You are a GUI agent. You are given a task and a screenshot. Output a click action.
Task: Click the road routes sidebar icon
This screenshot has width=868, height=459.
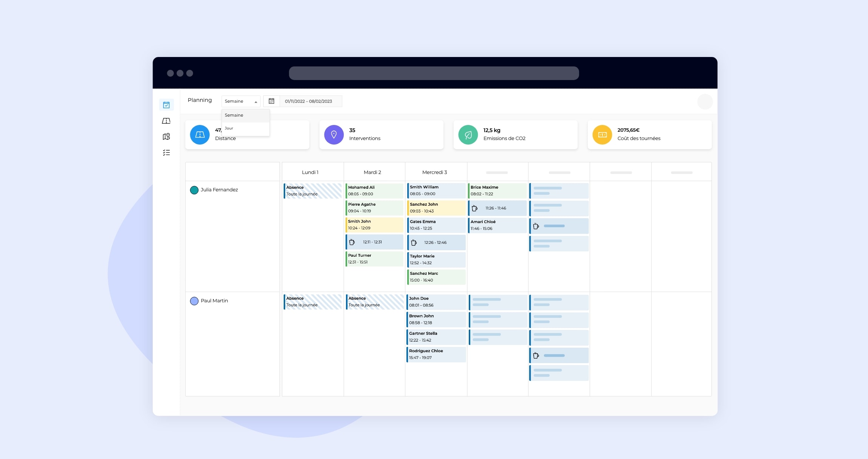pos(166,121)
